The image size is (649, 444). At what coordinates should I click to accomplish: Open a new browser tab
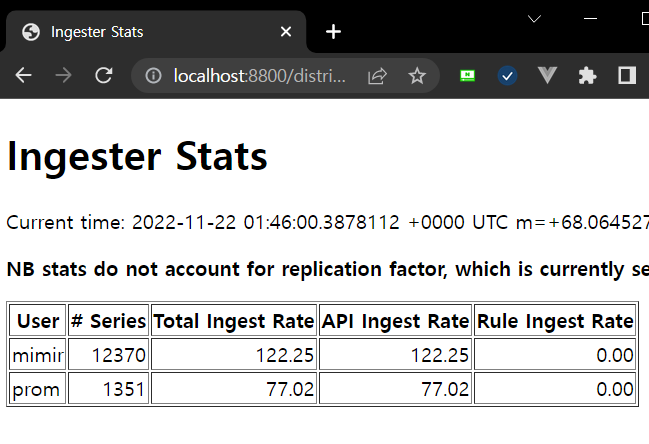pyautogui.click(x=333, y=32)
